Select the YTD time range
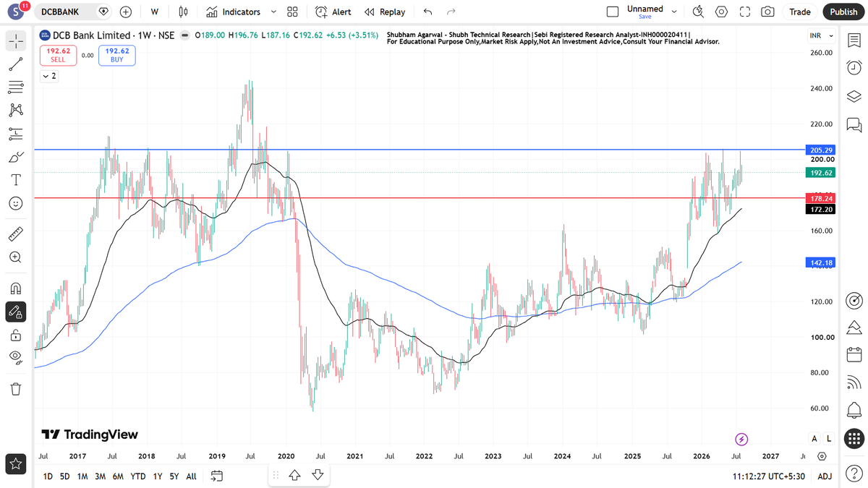Screen dimensions: 868x488 coord(138,476)
